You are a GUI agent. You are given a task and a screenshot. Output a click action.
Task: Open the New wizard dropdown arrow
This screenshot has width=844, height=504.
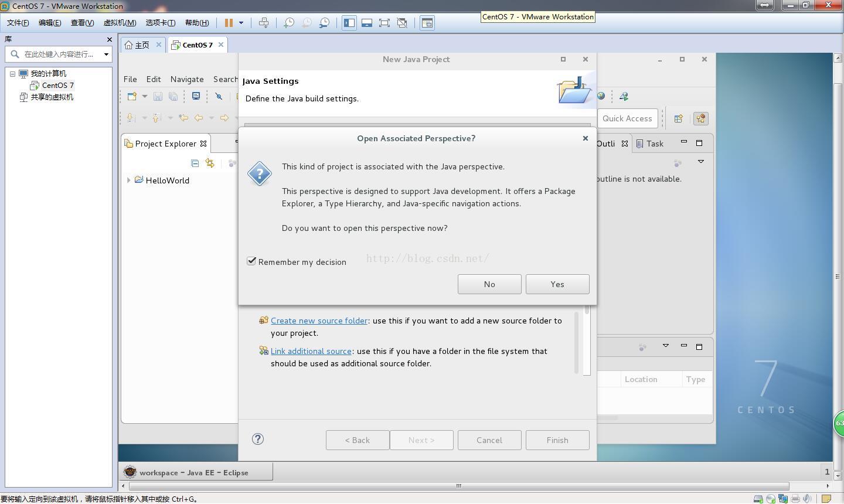click(144, 97)
